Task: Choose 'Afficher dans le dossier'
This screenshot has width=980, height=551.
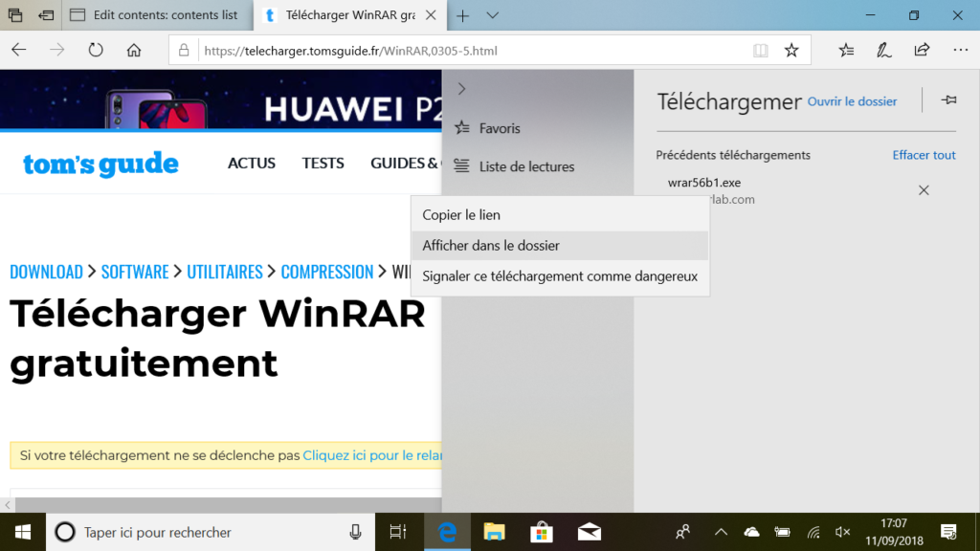Action: click(x=560, y=246)
